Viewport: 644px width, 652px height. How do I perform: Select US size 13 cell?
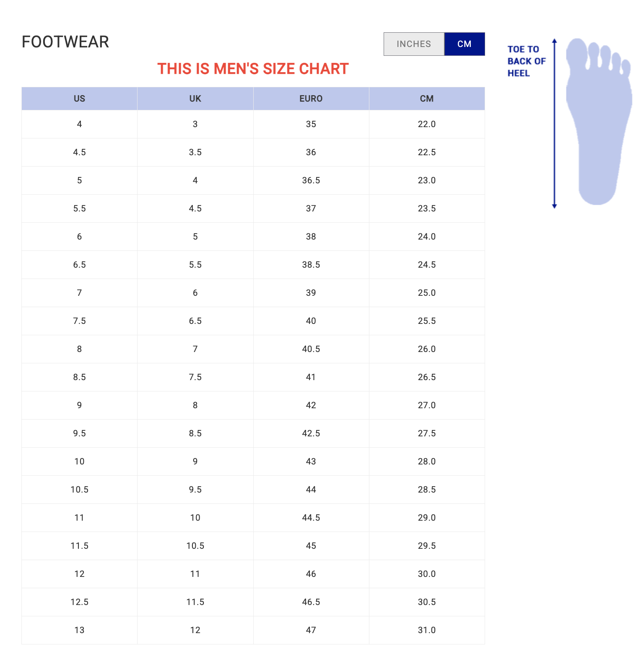tap(79, 630)
